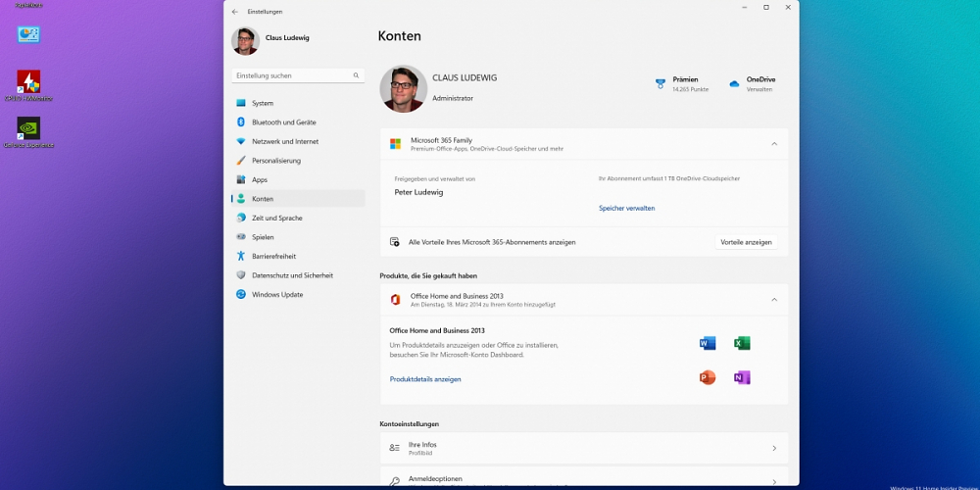980x490 pixels.
Task: Click the Speicher verwalten link
Action: click(x=627, y=208)
